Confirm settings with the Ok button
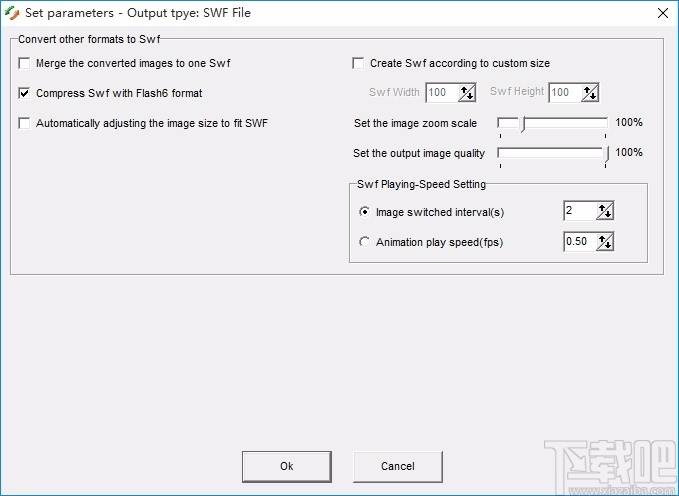This screenshot has height=496, width=679. point(287,467)
